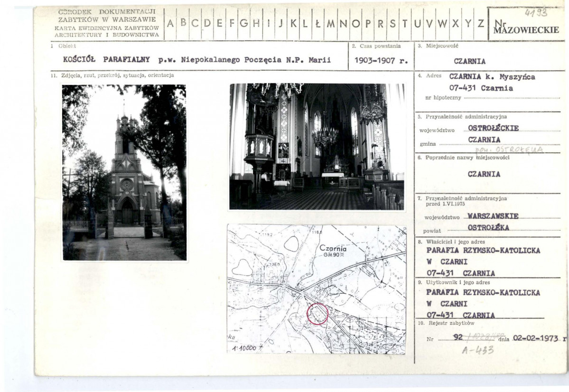
Task: Click the WARSZAWSKIE voivodeship value
Action: 493,216
